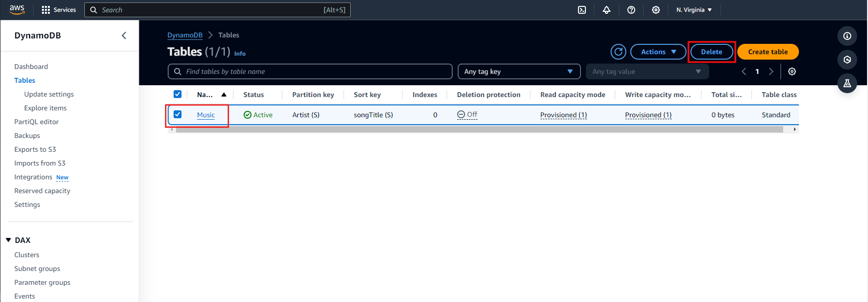Click the Status column header

(x=253, y=95)
